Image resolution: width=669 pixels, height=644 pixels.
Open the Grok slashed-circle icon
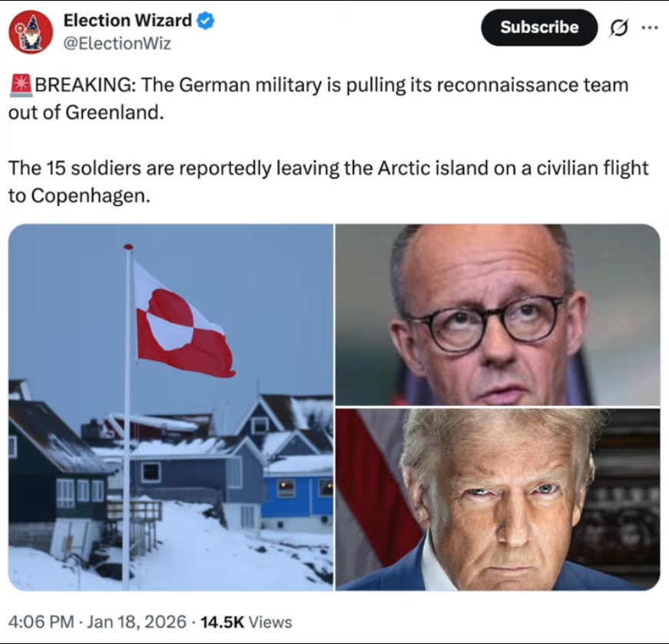(618, 28)
